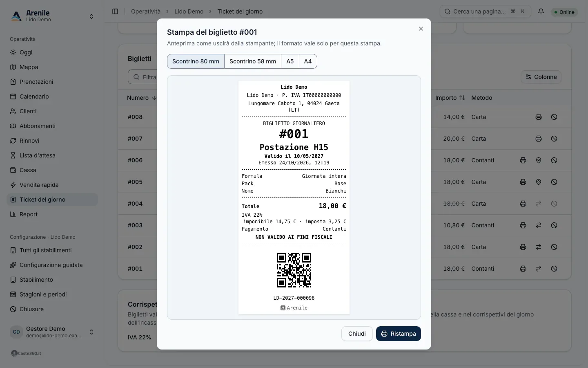Image resolution: width=588 pixels, height=368 pixels.
Task: Sort by the Importo column header
Action: coord(450,98)
